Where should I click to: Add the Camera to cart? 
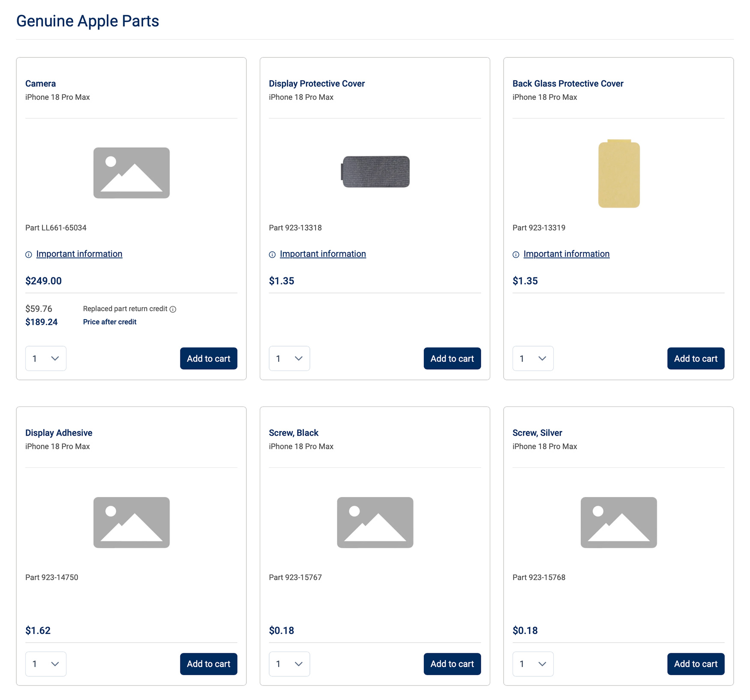[x=209, y=358]
